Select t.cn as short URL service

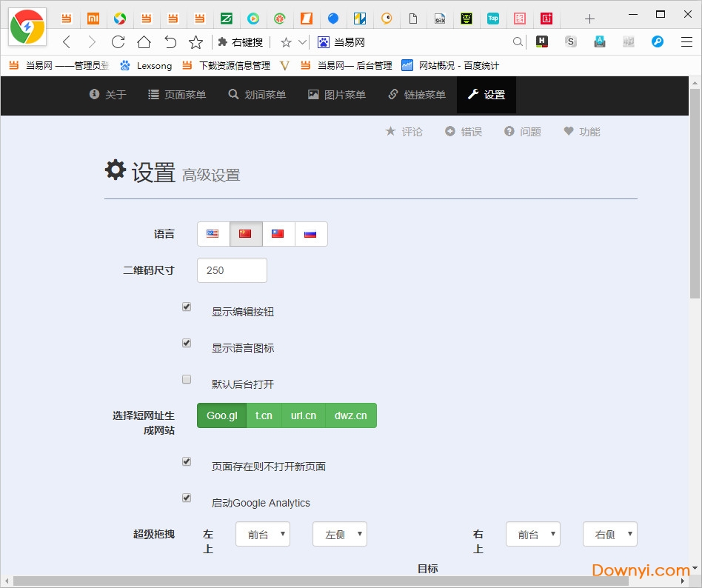[264, 415]
